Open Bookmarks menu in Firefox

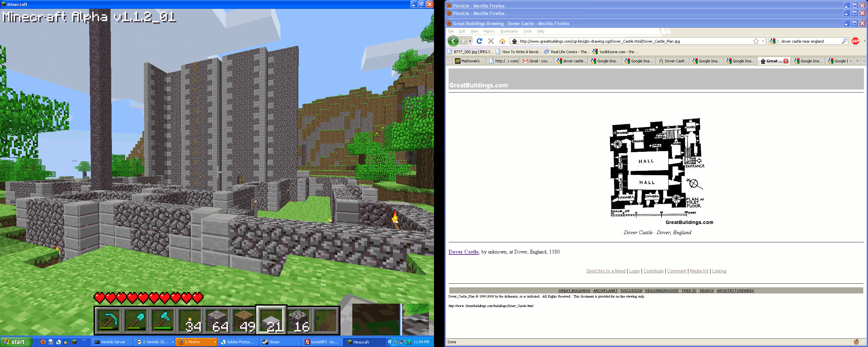(x=509, y=31)
